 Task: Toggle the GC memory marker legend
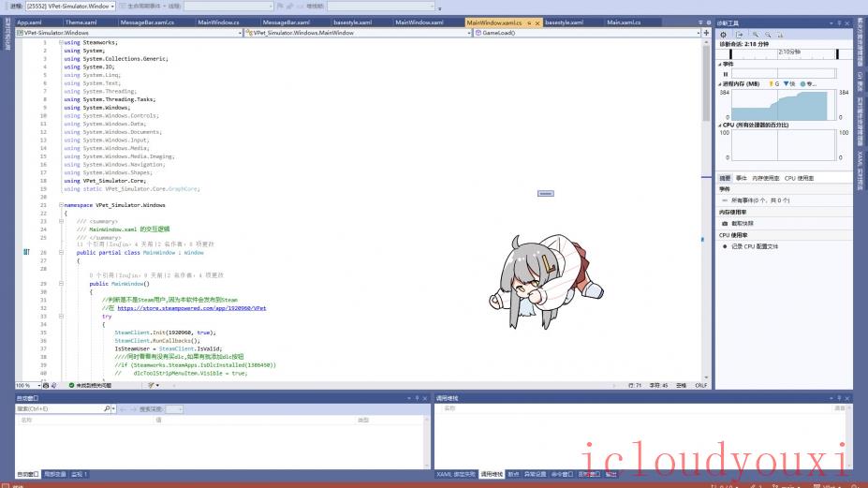[x=773, y=83]
